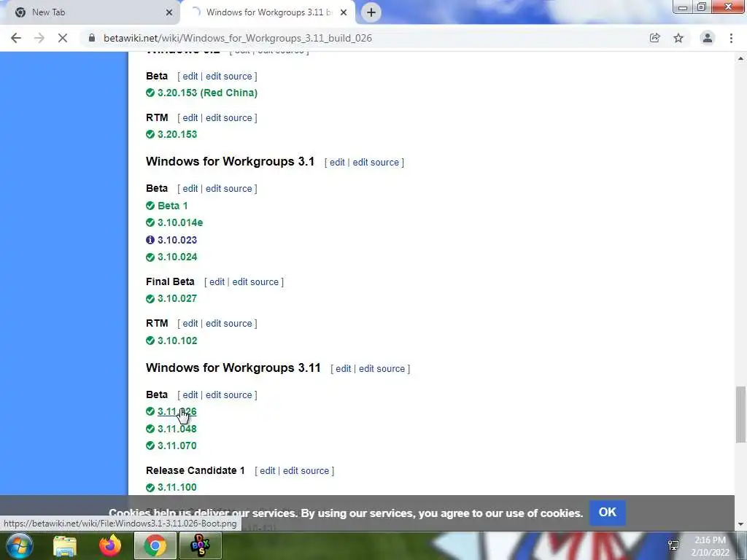Edit the Release Candidate 1 section
This screenshot has width=747, height=560.
267,471
